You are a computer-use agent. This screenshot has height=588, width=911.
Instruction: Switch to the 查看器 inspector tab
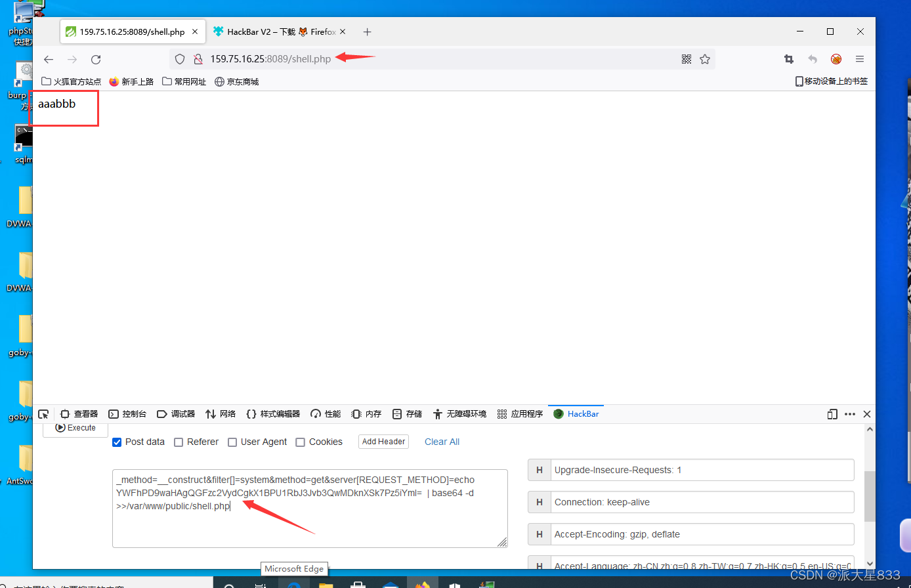click(x=79, y=414)
